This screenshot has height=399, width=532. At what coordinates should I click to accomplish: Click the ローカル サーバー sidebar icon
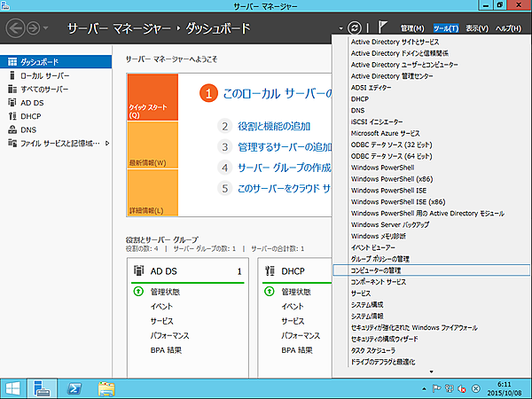pos(12,76)
